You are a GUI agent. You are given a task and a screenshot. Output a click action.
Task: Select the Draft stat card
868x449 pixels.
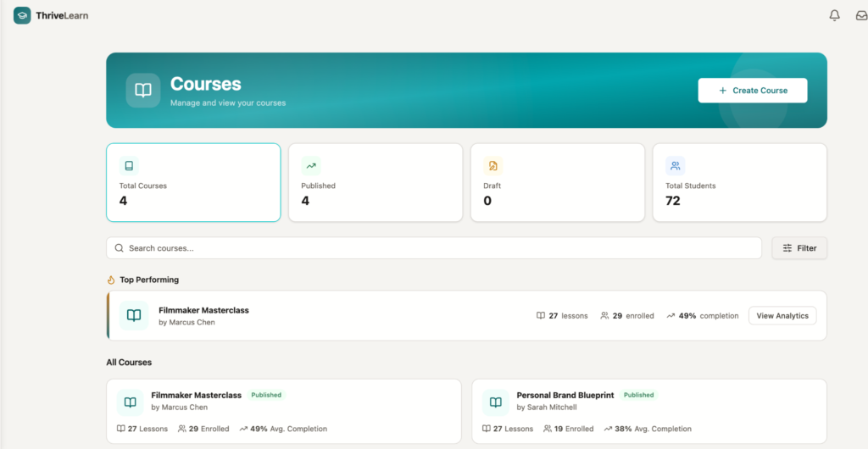[x=558, y=183]
